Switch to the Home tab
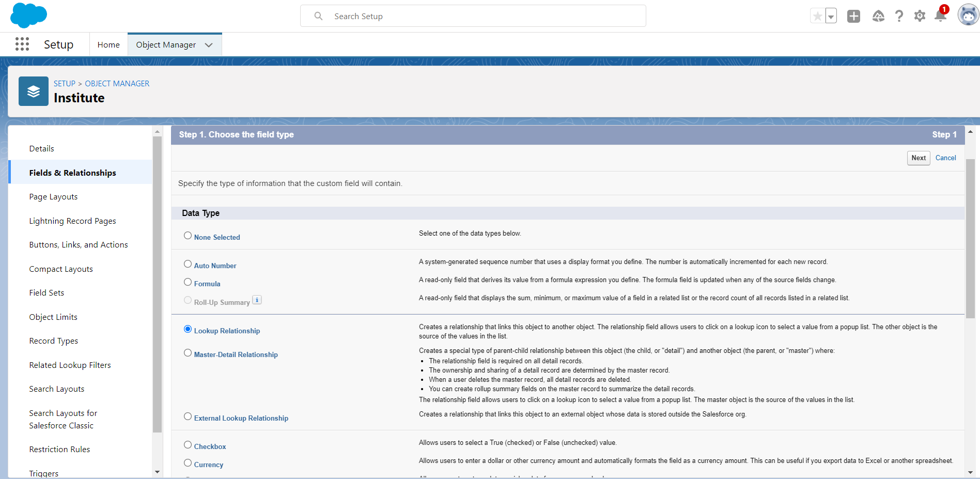Image resolution: width=980 pixels, height=479 pixels. click(108, 45)
